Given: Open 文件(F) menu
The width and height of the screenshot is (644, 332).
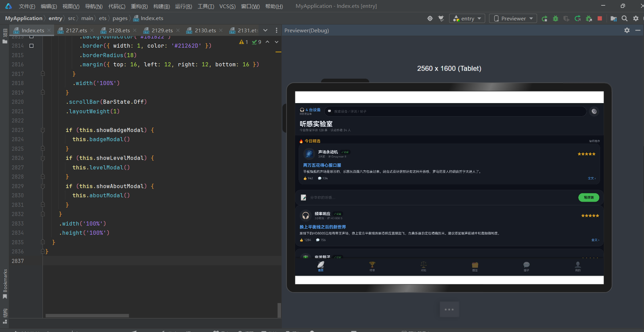Looking at the screenshot, I should click(x=27, y=6).
